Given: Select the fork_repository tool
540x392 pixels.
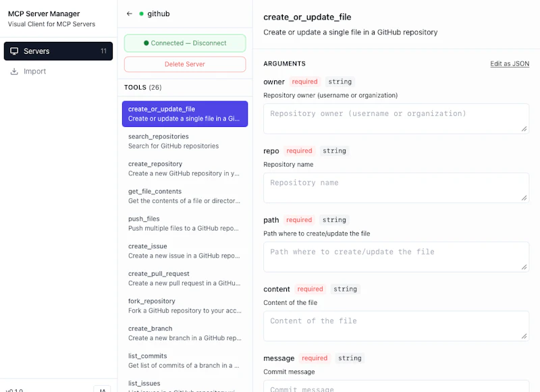Looking at the screenshot, I should [185, 306].
